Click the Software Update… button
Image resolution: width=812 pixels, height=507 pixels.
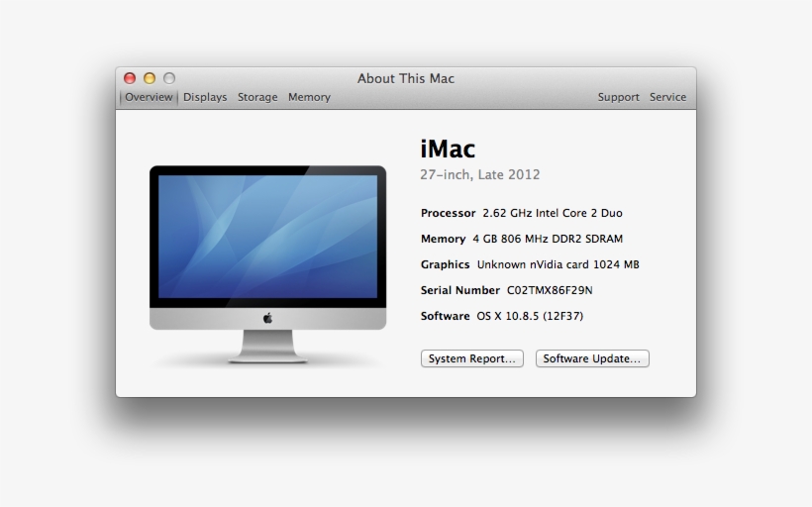coord(592,358)
